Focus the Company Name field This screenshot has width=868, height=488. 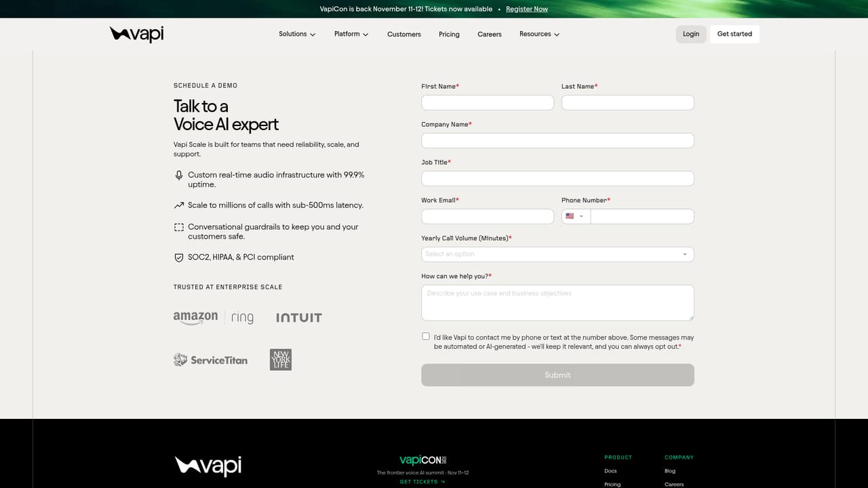tap(557, 140)
